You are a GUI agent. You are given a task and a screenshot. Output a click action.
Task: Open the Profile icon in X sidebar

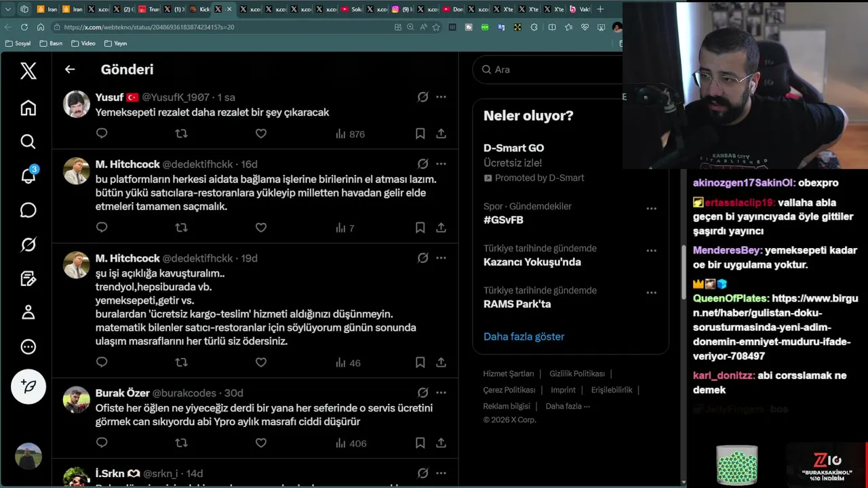[x=28, y=312]
